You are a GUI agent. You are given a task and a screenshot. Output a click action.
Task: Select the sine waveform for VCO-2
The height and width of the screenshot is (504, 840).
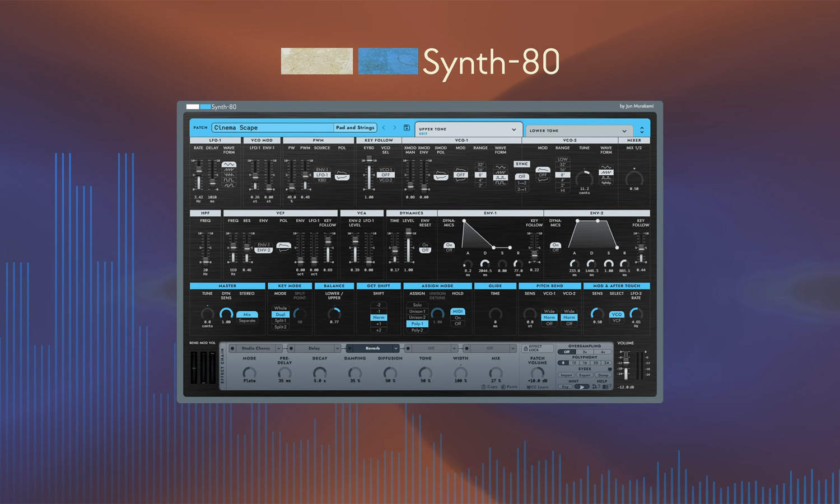[606, 167]
